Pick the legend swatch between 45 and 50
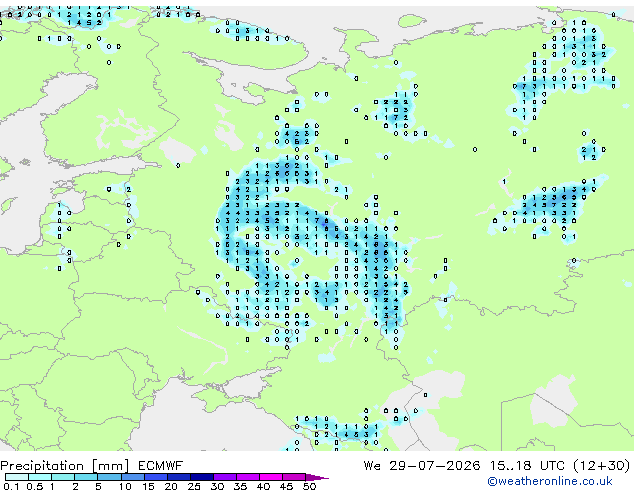Image resolution: width=634 pixels, height=490 pixels. 294,477
